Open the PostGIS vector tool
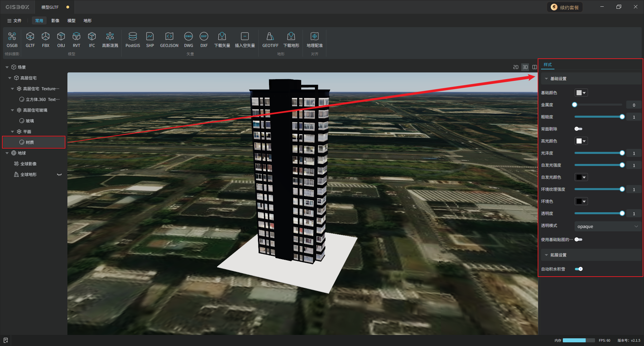The height and width of the screenshot is (346, 644). 133,37
